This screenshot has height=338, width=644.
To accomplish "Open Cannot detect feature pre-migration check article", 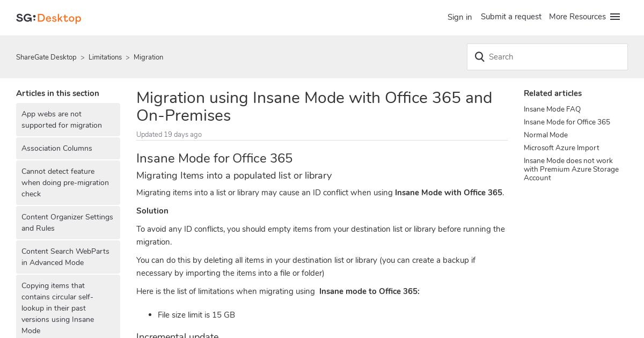I will [x=68, y=182].
